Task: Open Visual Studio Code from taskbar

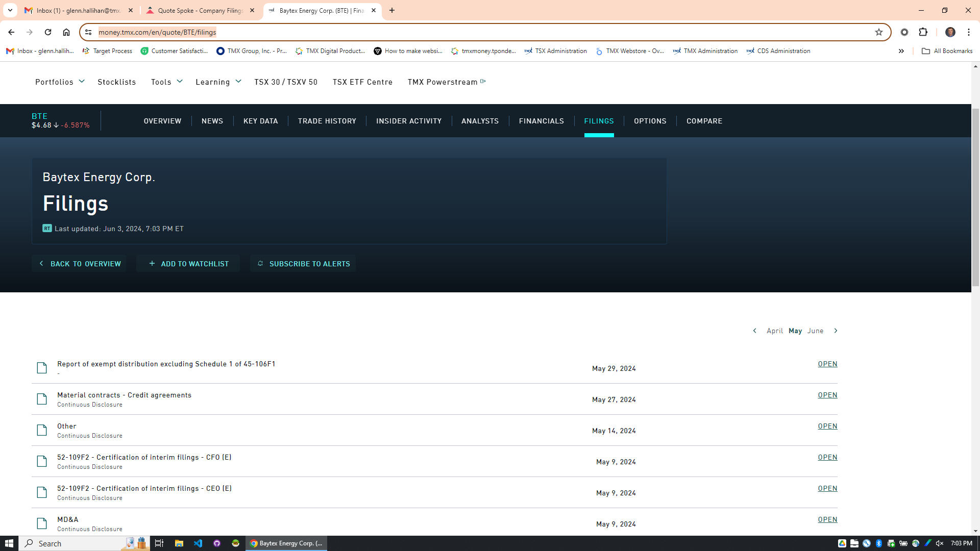Action: point(198,543)
